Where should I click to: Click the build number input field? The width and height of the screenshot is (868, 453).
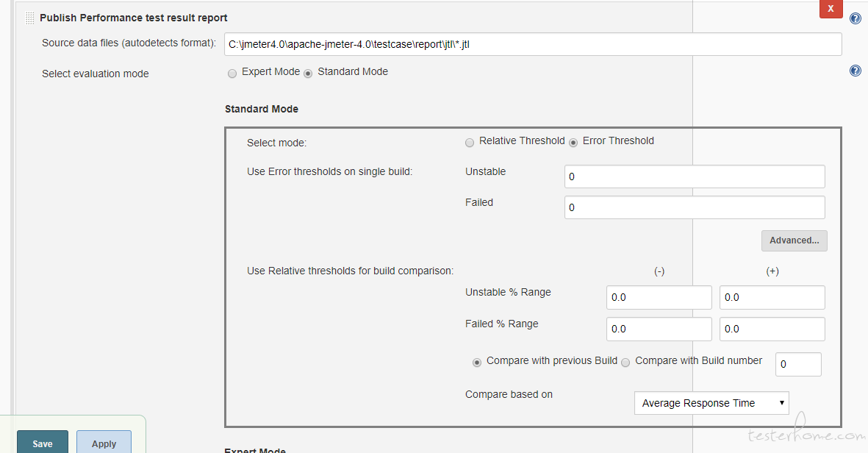(x=798, y=364)
